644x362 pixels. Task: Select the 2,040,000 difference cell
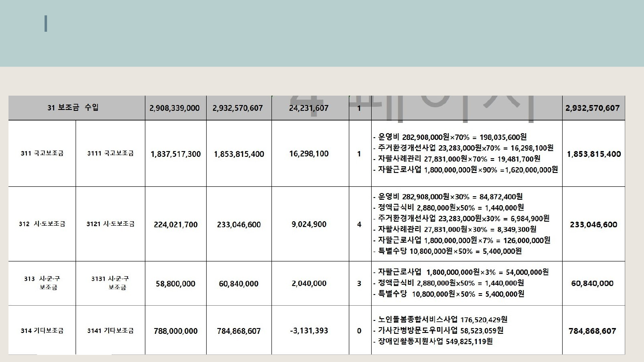(309, 283)
